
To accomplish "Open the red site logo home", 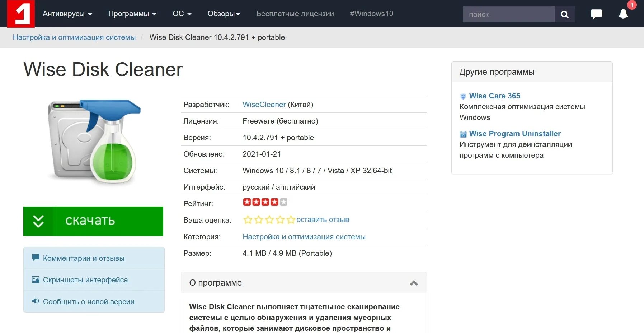I will pos(21,14).
